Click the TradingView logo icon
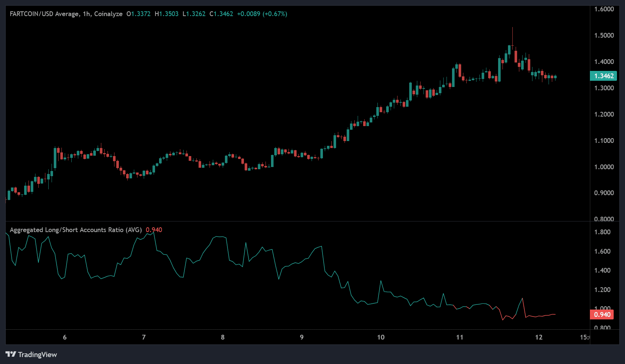625x364 pixels. (11, 354)
